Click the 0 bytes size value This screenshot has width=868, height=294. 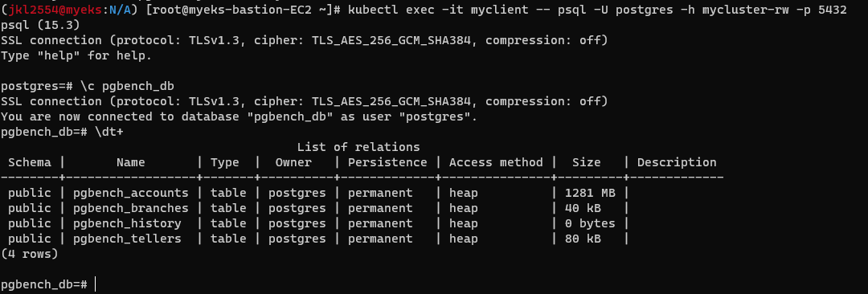pos(590,223)
